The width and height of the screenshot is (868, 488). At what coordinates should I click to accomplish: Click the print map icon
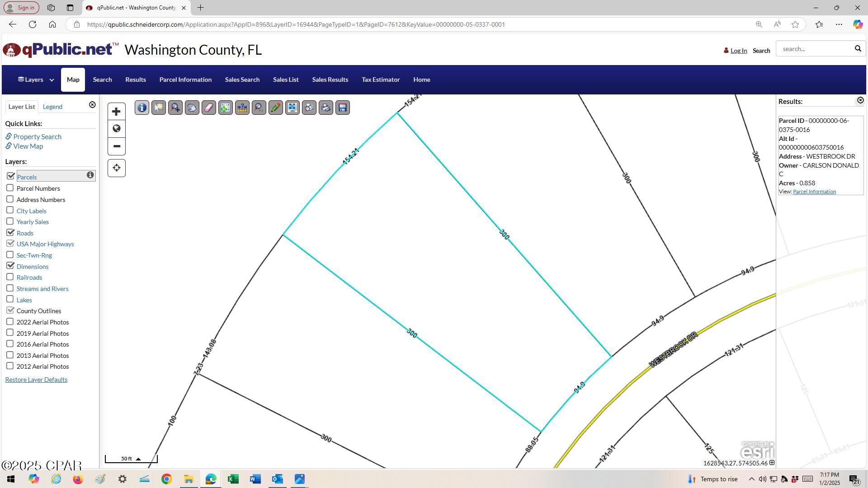pos(326,108)
